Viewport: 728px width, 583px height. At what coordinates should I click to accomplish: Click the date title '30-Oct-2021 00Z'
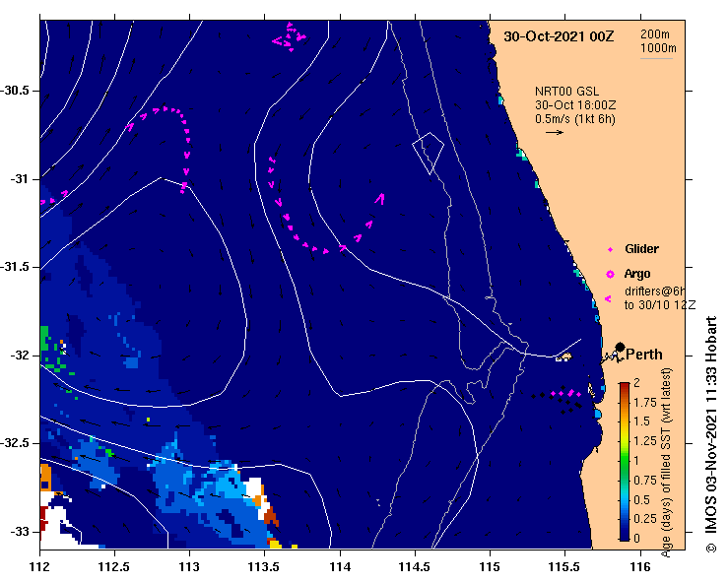559,36
